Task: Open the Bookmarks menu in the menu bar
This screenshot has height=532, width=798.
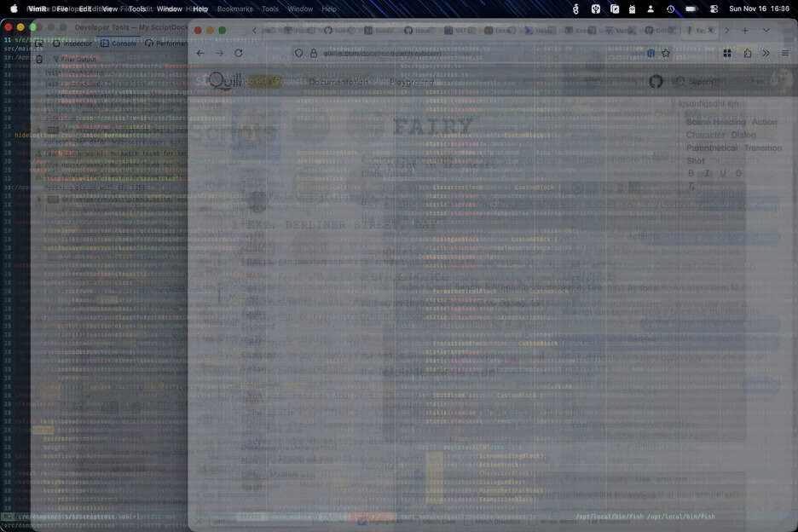Action: [234, 9]
